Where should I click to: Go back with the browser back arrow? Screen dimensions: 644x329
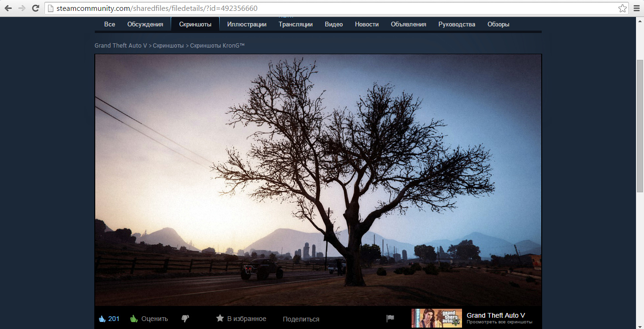(x=8, y=8)
